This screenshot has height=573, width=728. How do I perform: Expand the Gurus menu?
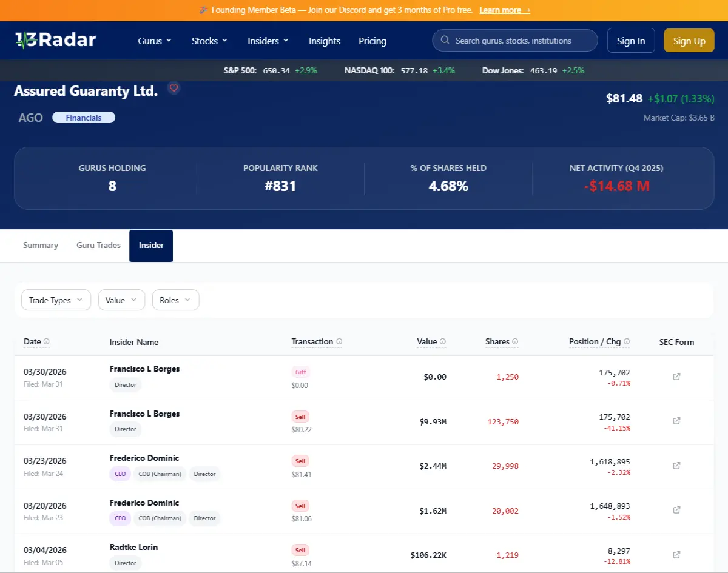pos(155,41)
